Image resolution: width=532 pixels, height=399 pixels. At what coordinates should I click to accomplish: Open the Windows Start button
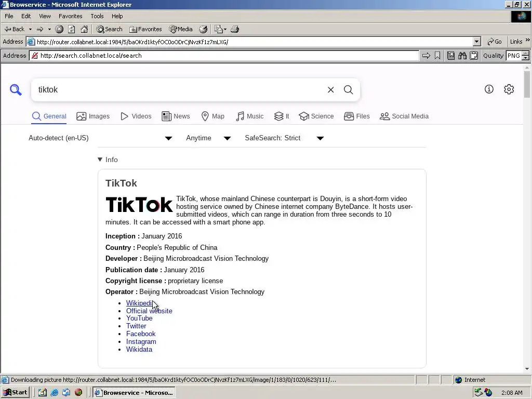(x=15, y=393)
